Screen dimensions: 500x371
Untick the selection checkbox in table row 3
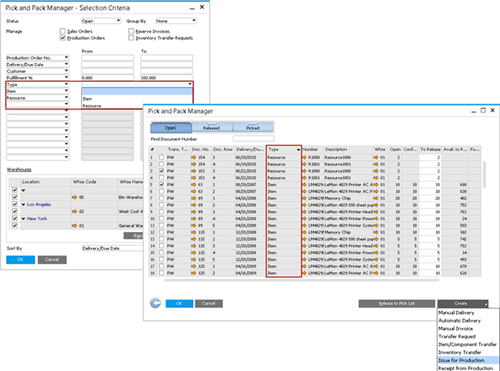point(162,171)
